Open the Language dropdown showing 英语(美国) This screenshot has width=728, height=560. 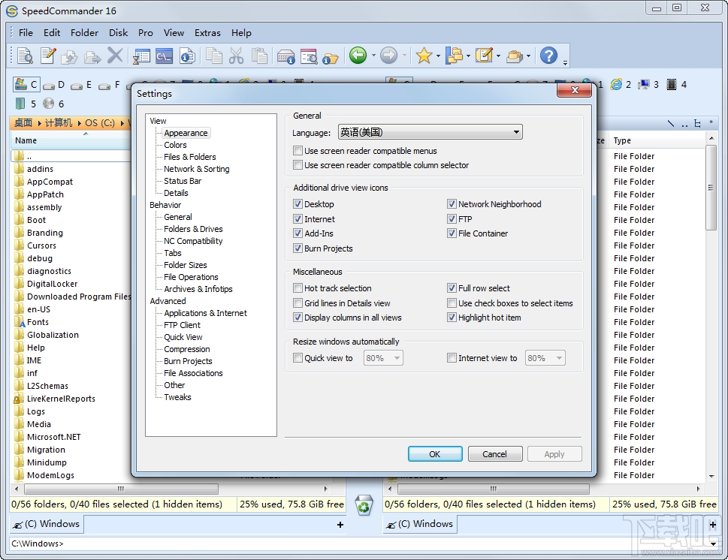[x=517, y=131]
